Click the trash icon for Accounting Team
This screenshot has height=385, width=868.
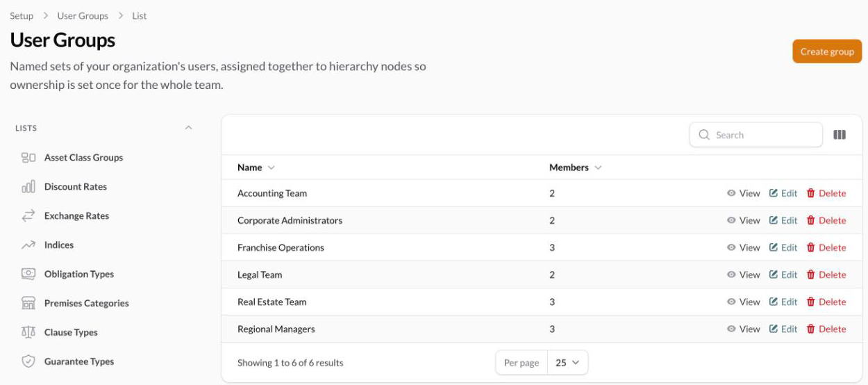pos(810,193)
